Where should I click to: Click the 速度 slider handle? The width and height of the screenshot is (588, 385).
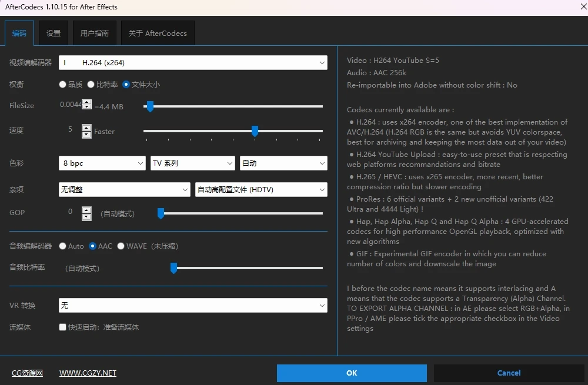pos(255,131)
